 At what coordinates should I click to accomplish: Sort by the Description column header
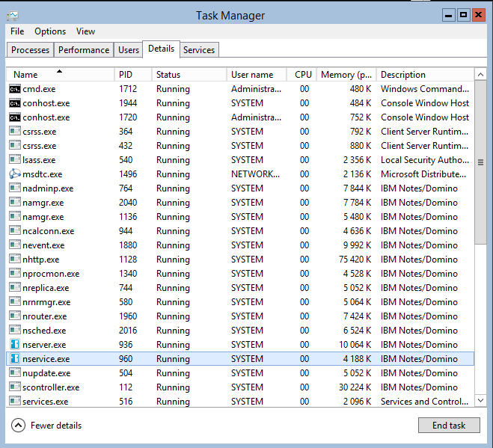pyautogui.click(x=425, y=75)
